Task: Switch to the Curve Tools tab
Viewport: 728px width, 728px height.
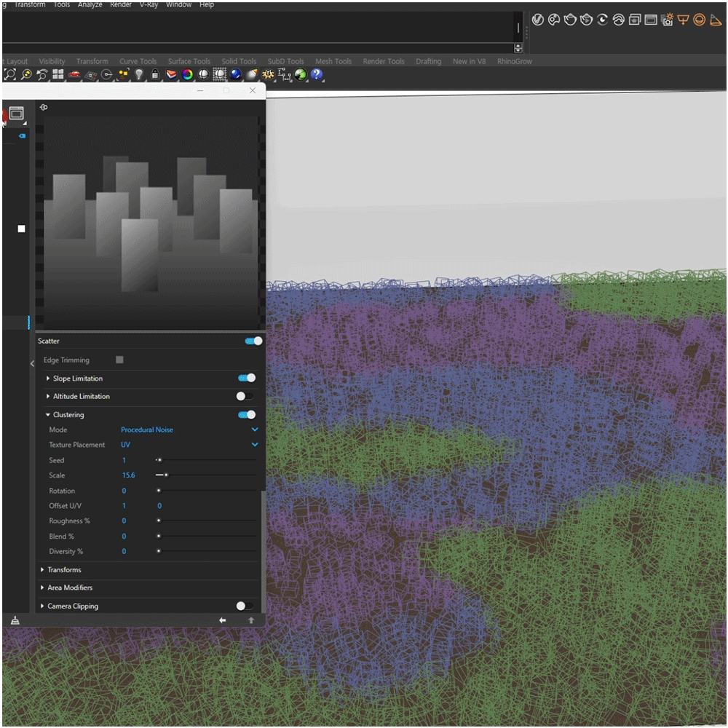Action: 138,61
